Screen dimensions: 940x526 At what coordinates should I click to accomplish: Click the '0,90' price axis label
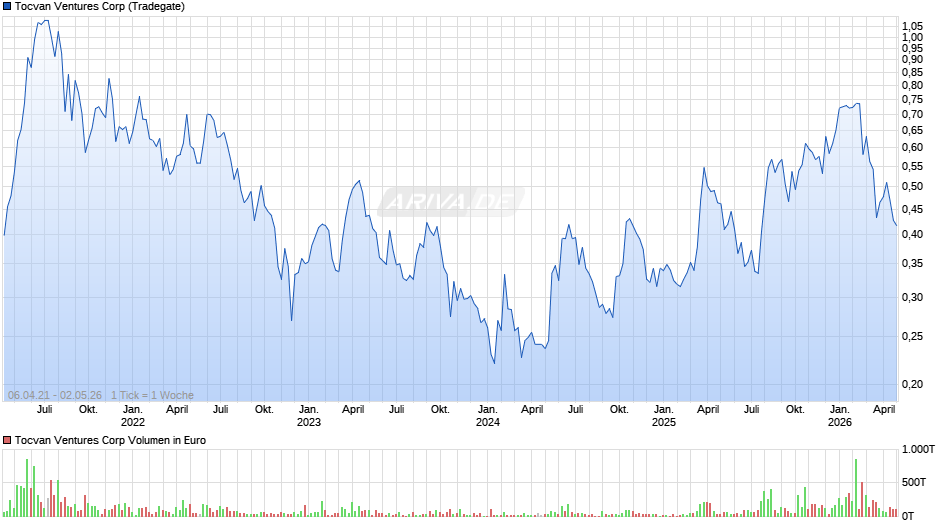(x=912, y=59)
